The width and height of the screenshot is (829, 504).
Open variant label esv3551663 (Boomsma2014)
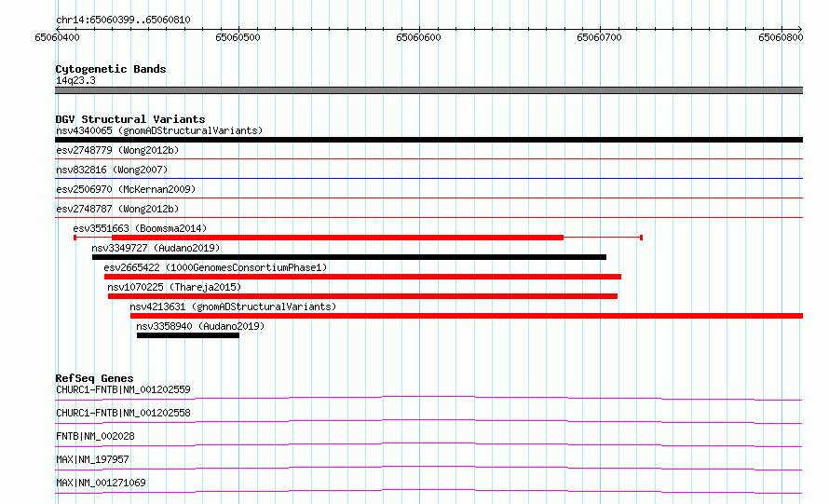pos(140,228)
